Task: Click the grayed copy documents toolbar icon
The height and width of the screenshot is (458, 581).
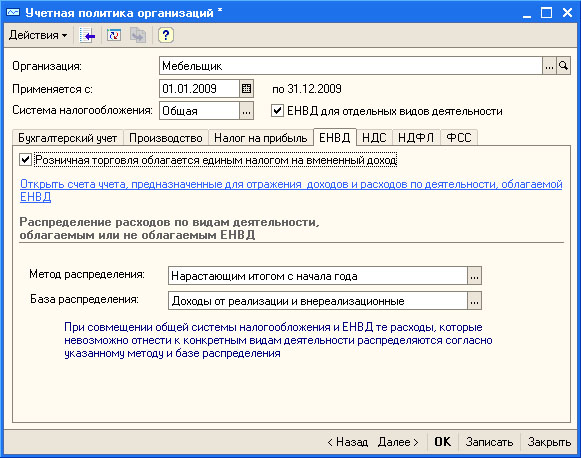Action: click(137, 36)
